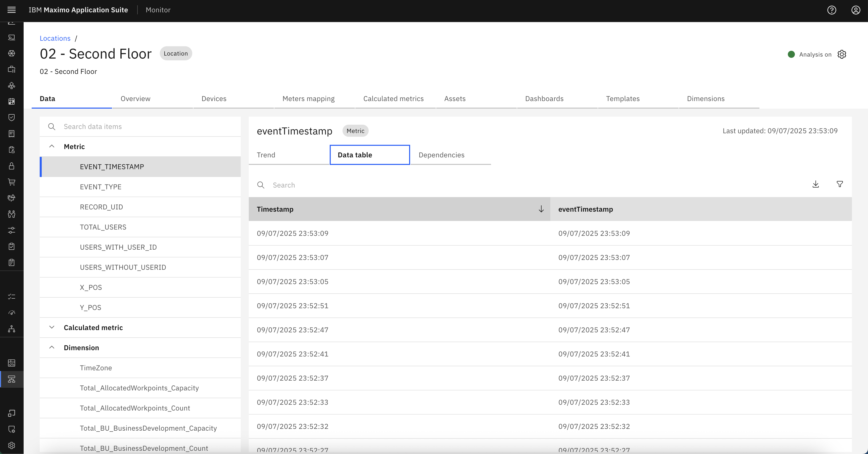
Task: Click the calendar sidebar icon
Action: click(12, 102)
